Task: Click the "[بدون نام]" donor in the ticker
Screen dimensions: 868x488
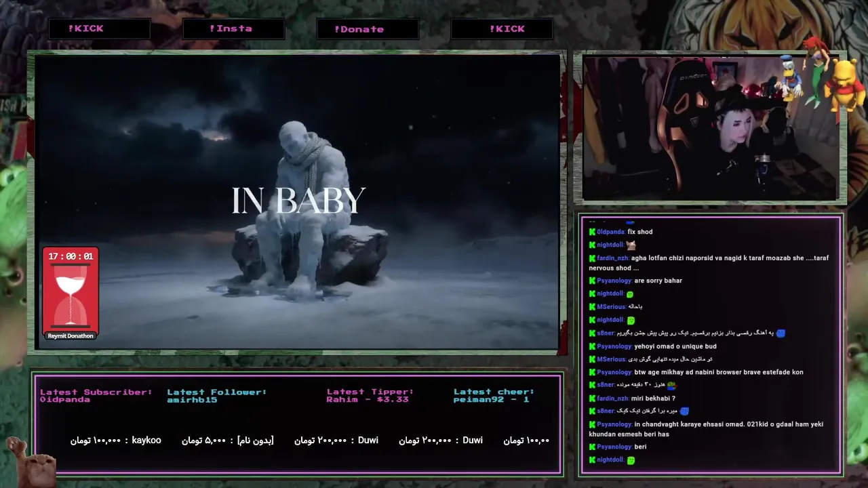Action: click(x=256, y=440)
